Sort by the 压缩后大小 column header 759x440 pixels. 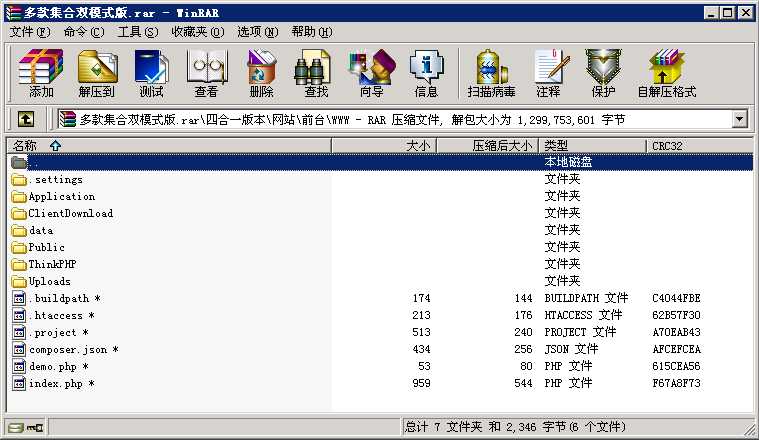[488, 146]
